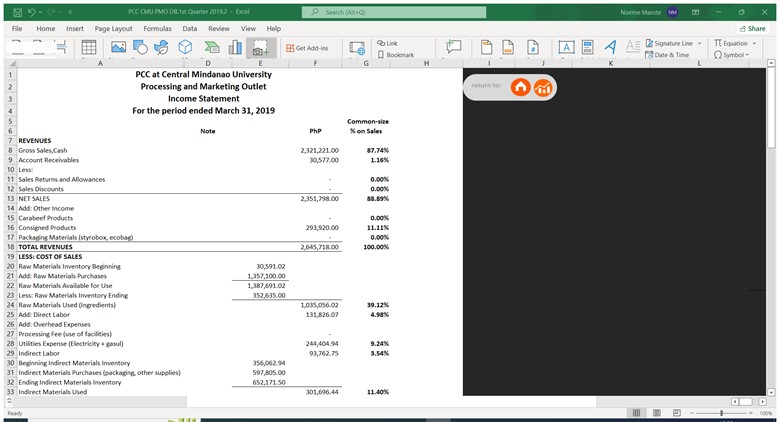Switch to the Insert tab
This screenshot has height=422, width=780.
pyautogui.click(x=75, y=28)
